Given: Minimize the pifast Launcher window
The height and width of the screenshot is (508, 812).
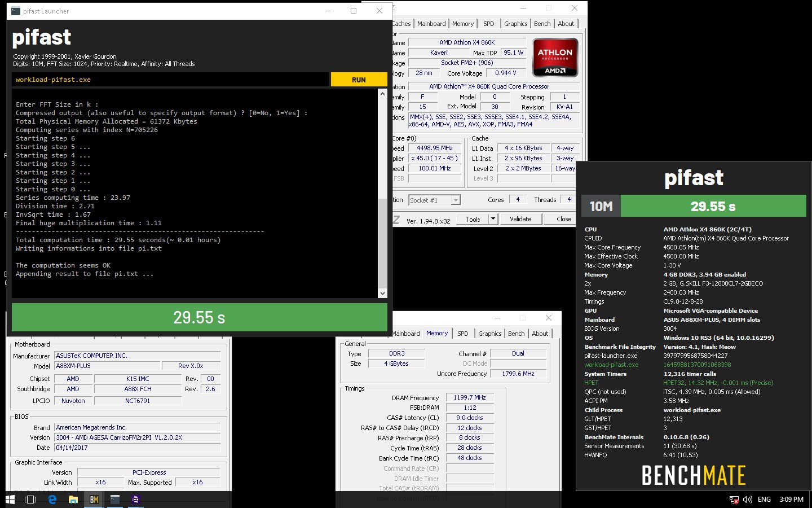Looking at the screenshot, I should (329, 11).
